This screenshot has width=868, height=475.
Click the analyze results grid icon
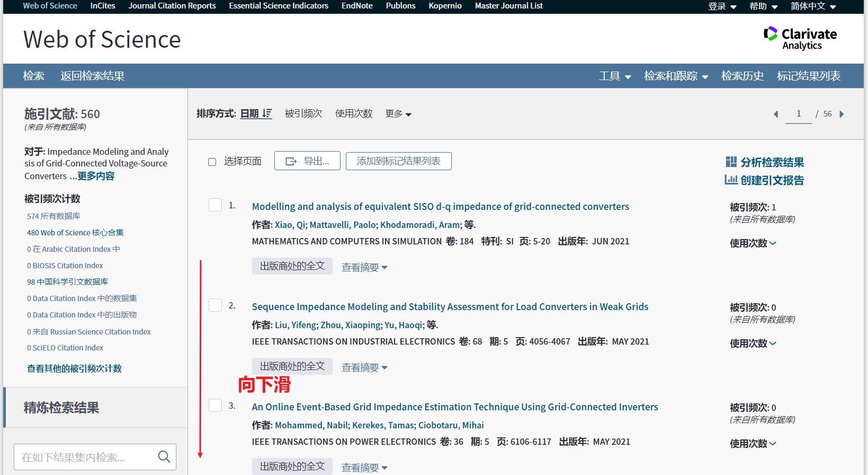click(x=731, y=162)
